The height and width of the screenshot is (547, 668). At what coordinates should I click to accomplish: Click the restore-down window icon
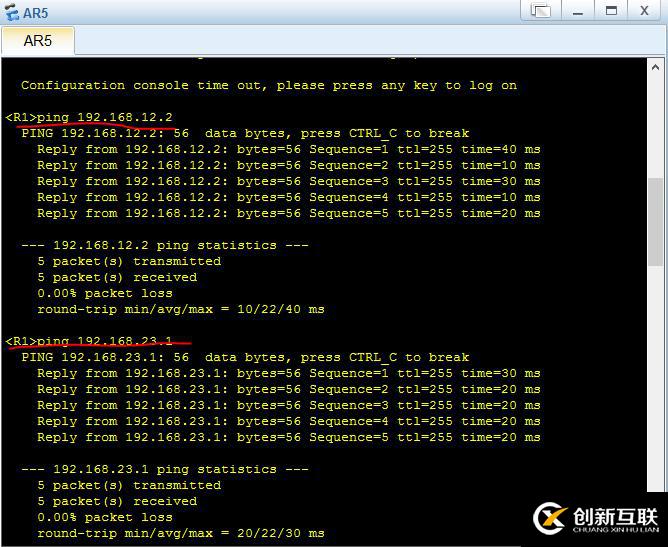541,10
